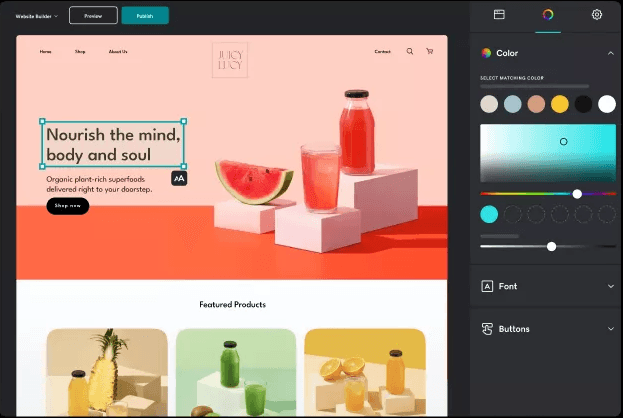The image size is (623, 418).
Task: Click the Shop nav link
Action: pos(80,52)
